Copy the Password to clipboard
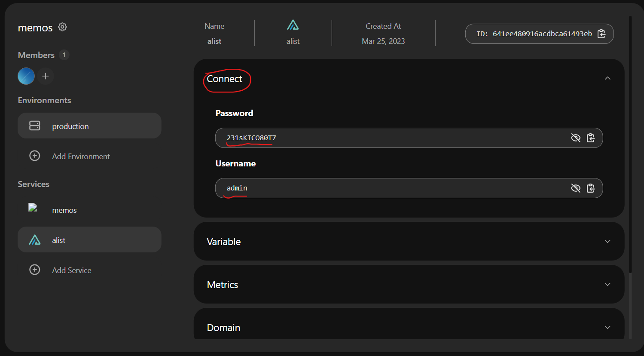This screenshot has height=356, width=644. click(591, 138)
